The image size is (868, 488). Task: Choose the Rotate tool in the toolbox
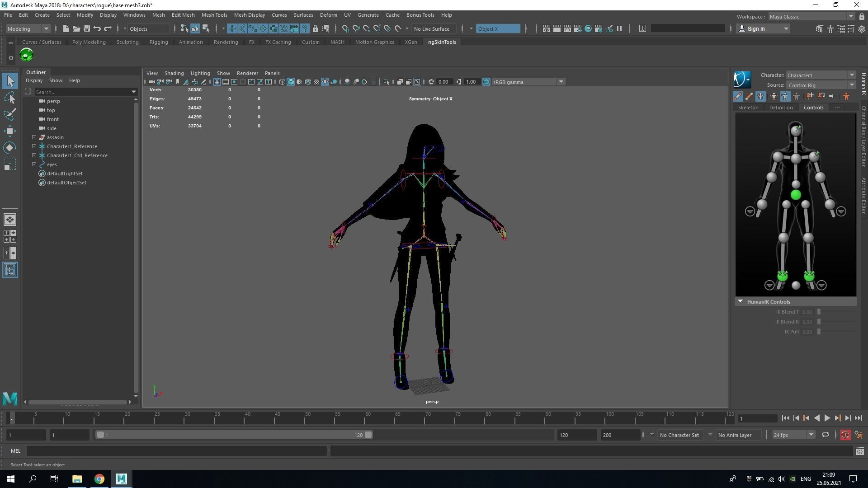tap(10, 148)
